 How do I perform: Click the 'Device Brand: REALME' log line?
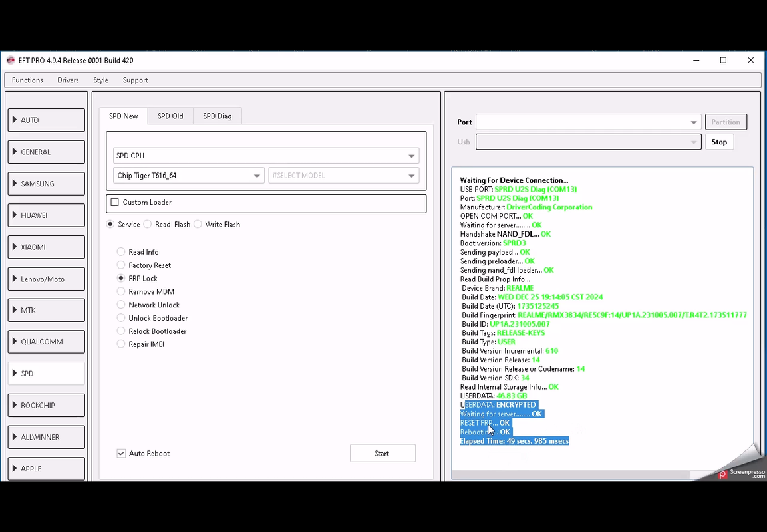pos(498,288)
